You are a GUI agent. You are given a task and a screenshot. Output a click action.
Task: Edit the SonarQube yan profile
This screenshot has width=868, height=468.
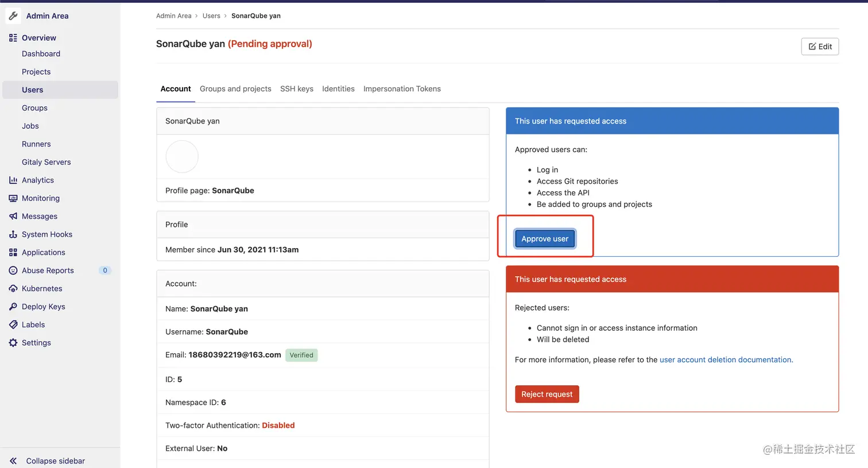click(820, 47)
